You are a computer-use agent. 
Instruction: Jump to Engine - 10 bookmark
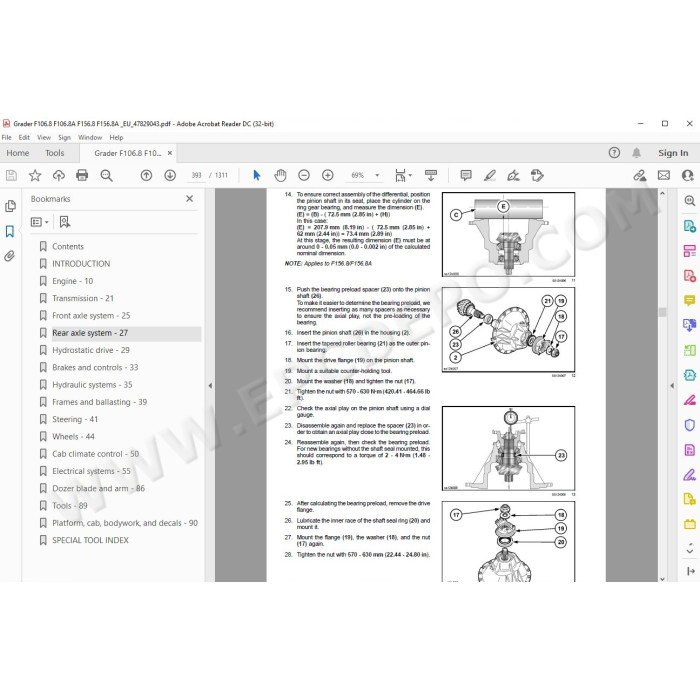tap(72, 281)
